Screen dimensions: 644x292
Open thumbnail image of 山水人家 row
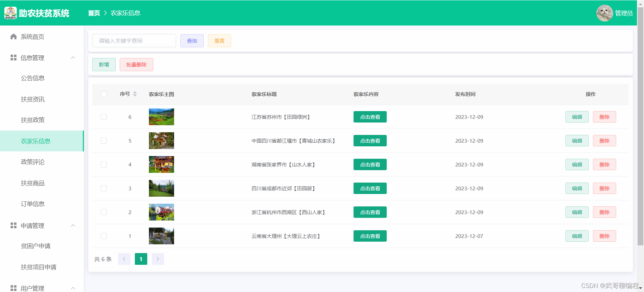click(x=161, y=164)
